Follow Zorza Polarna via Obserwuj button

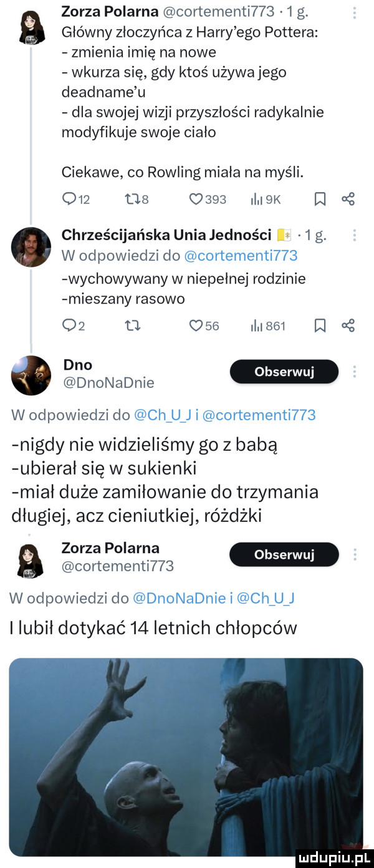point(284,554)
